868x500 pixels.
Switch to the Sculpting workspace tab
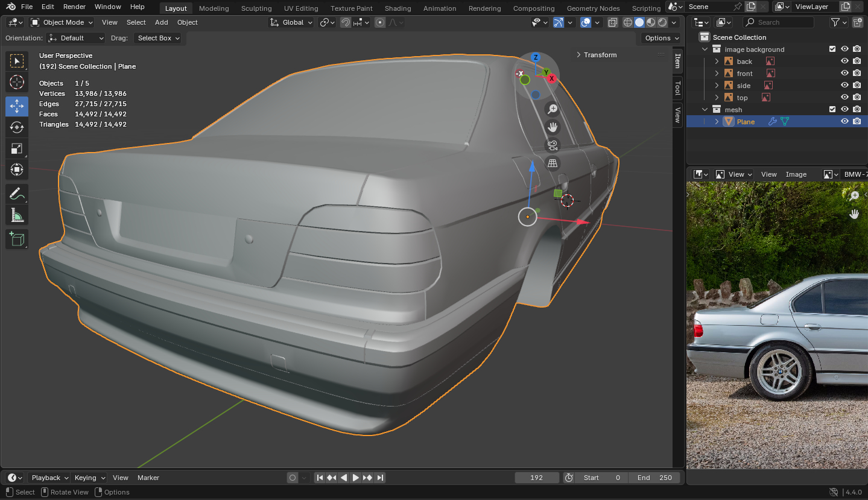click(x=256, y=8)
